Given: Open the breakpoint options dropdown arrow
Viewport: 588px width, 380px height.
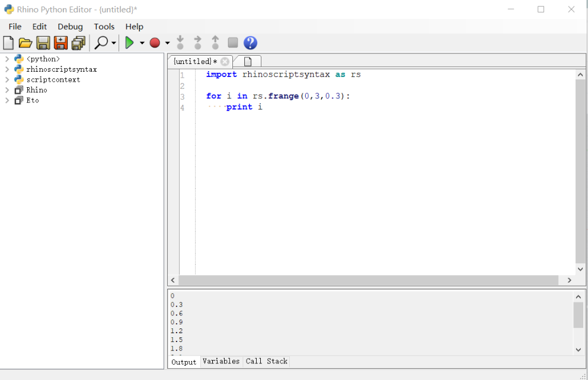Looking at the screenshot, I should click(x=168, y=43).
